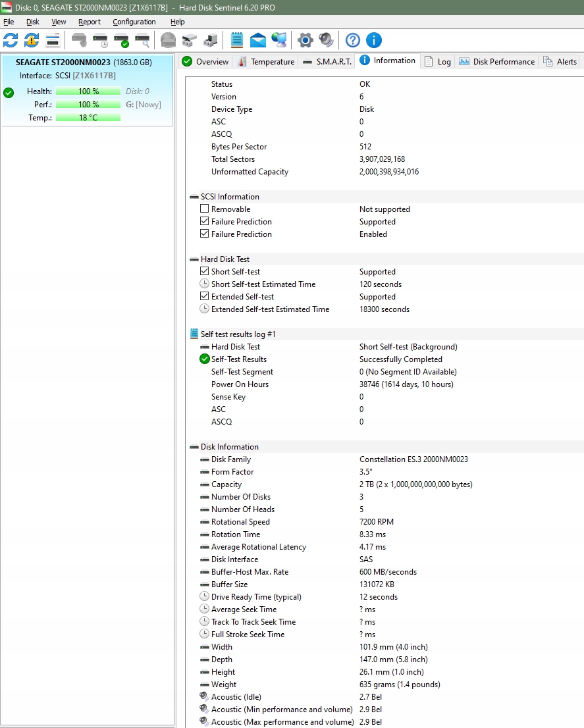Click the blue info about icon

374,40
